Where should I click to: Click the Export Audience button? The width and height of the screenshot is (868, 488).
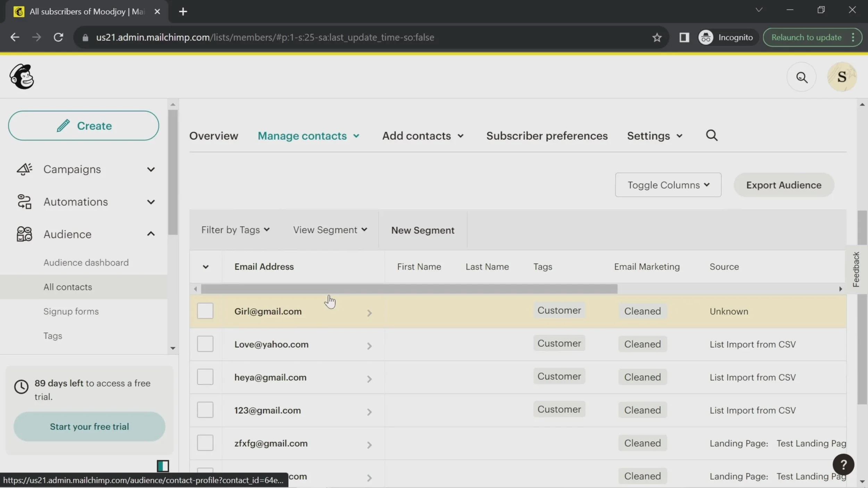click(x=783, y=185)
